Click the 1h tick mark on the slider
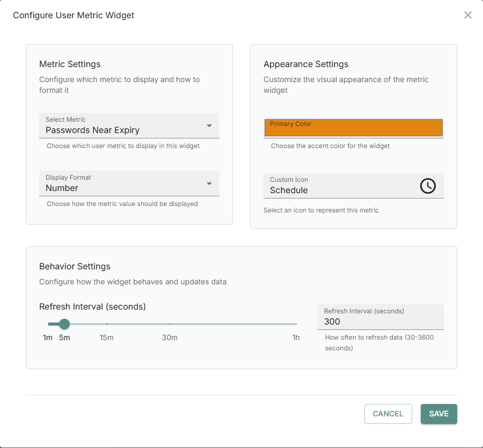This screenshot has width=483, height=448. coord(296,324)
